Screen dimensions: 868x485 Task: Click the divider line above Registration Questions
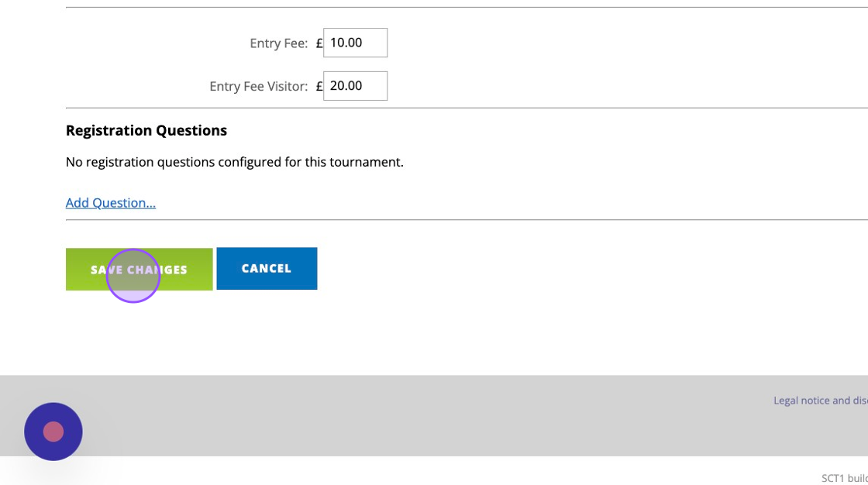pyautogui.click(x=465, y=108)
